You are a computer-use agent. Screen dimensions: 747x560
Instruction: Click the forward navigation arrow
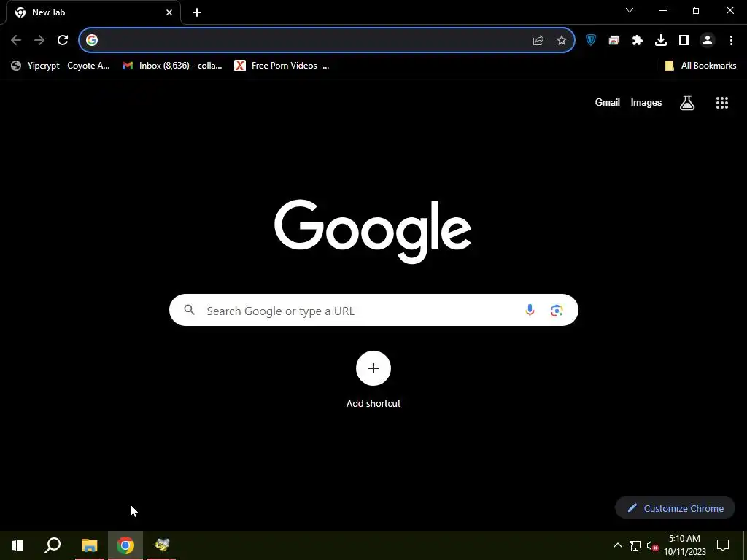(39, 41)
